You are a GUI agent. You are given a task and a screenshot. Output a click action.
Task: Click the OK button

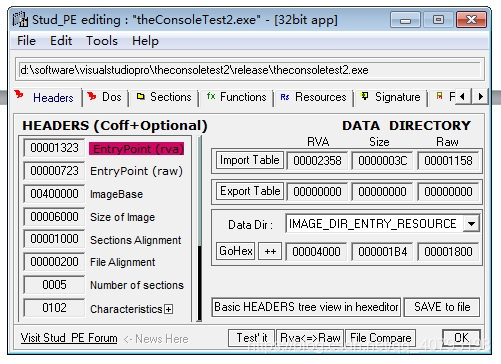point(461,338)
